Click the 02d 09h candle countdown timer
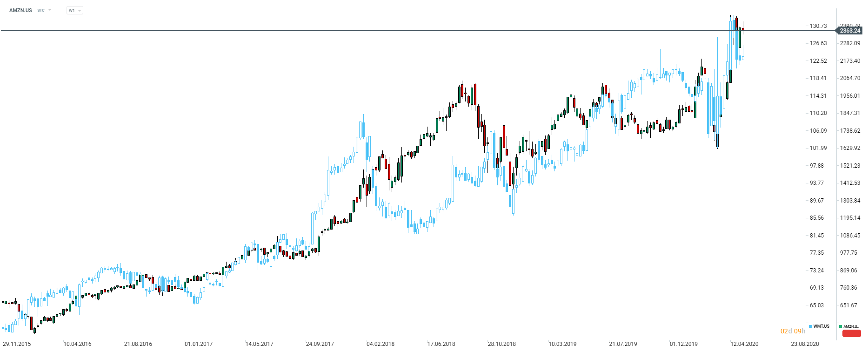The width and height of the screenshot is (868, 352). [793, 331]
